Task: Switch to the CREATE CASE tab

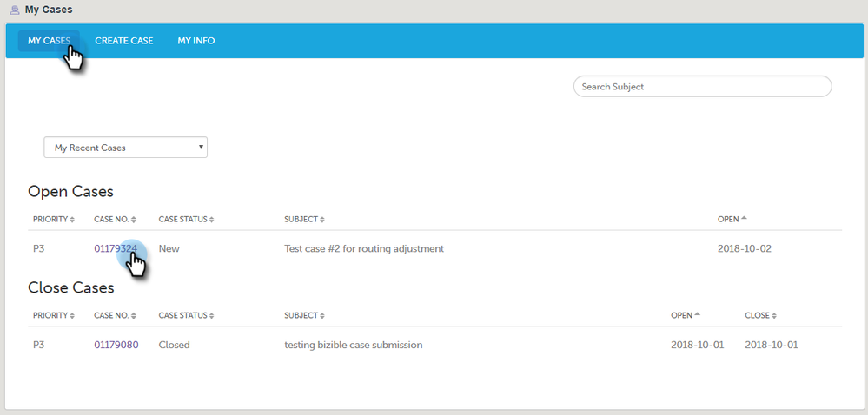Action: pos(123,41)
